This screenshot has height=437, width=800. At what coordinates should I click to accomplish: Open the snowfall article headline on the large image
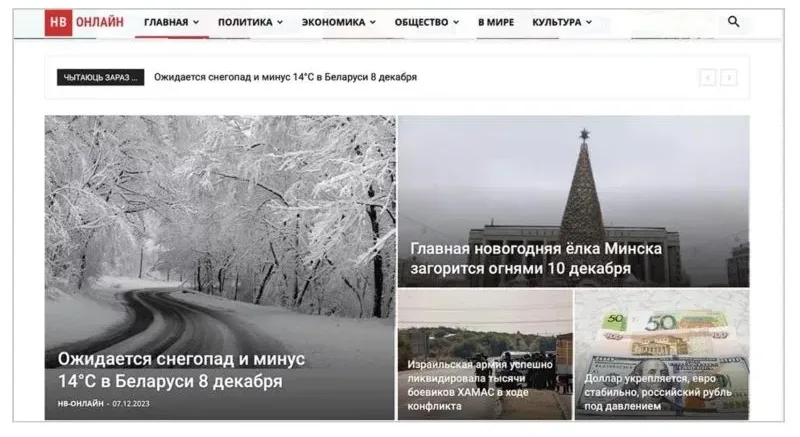point(181,370)
